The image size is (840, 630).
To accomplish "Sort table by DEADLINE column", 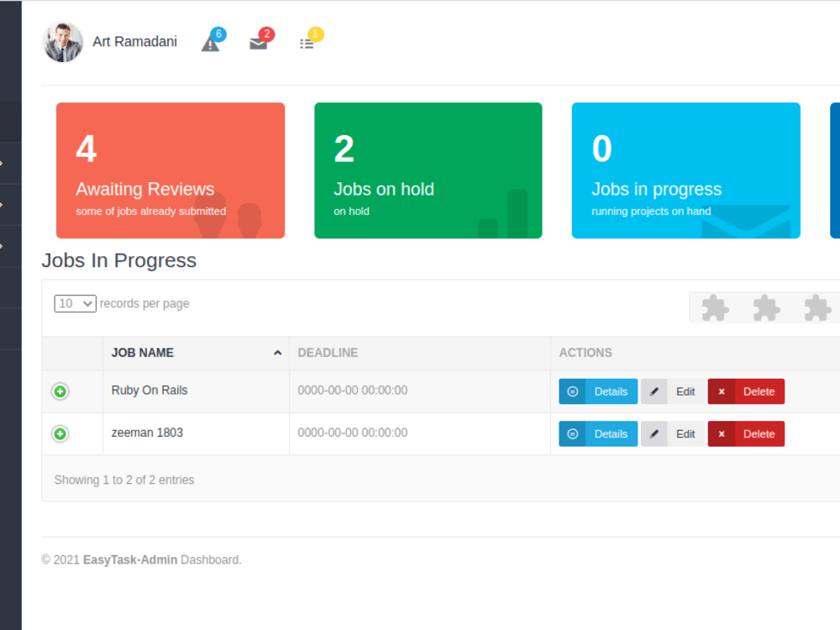I will [x=420, y=353].
